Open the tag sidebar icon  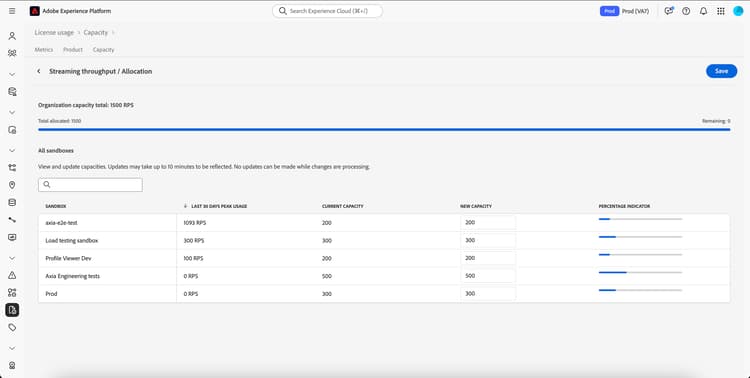tap(12, 328)
